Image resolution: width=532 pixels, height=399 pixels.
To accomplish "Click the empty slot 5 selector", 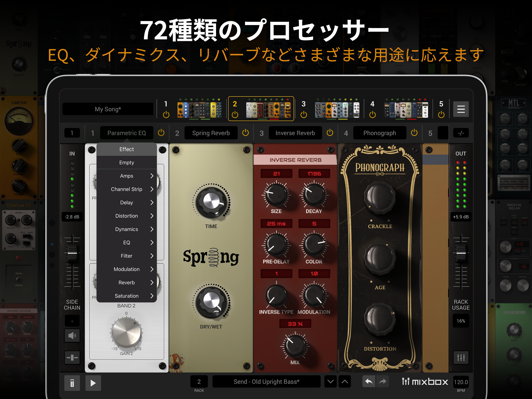I will point(443,133).
